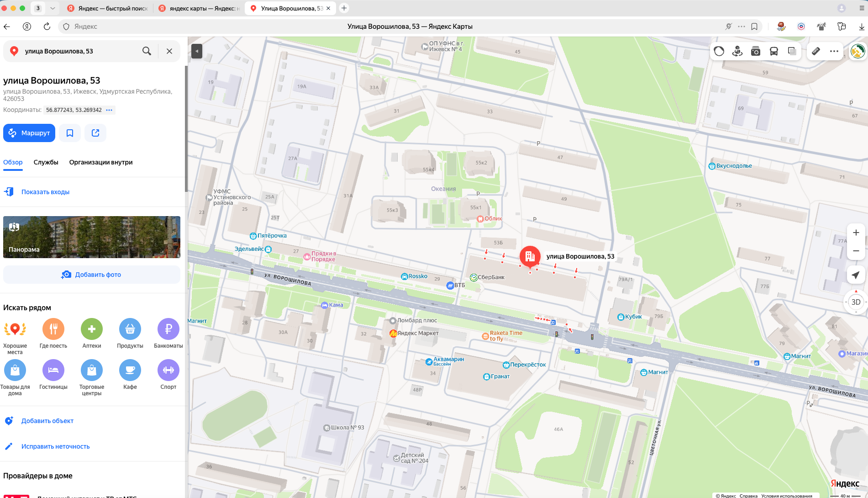Search nearby Банкоматы category

click(x=168, y=334)
